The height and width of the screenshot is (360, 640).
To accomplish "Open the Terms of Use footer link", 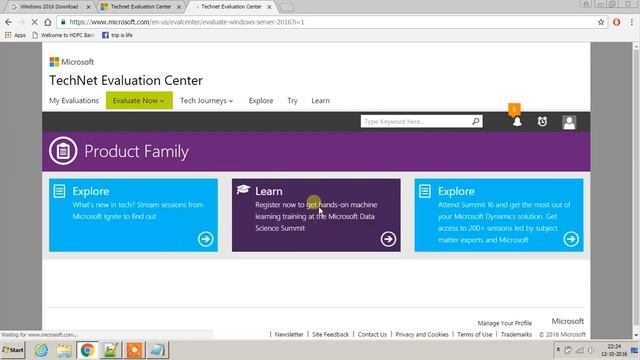I will click(x=475, y=334).
